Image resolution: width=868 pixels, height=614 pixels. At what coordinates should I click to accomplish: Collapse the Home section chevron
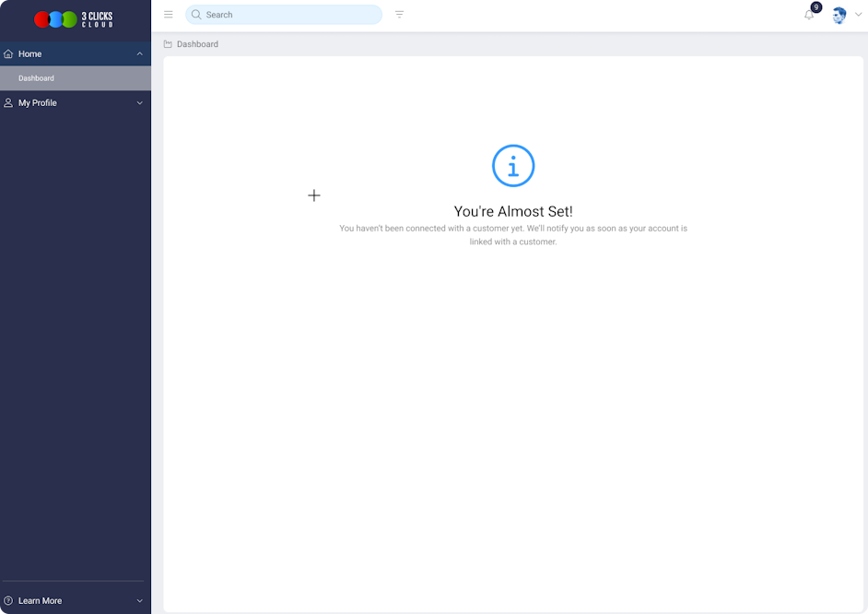[140, 54]
